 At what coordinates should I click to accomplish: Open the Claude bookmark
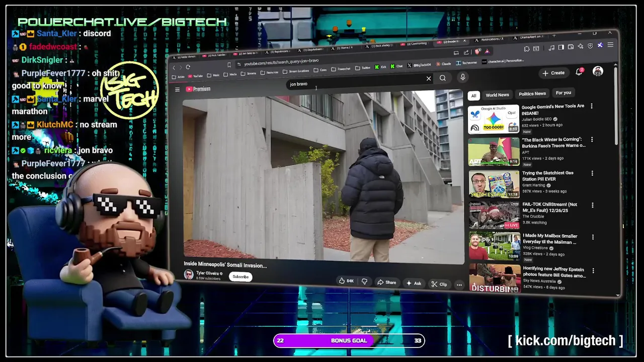(x=444, y=64)
